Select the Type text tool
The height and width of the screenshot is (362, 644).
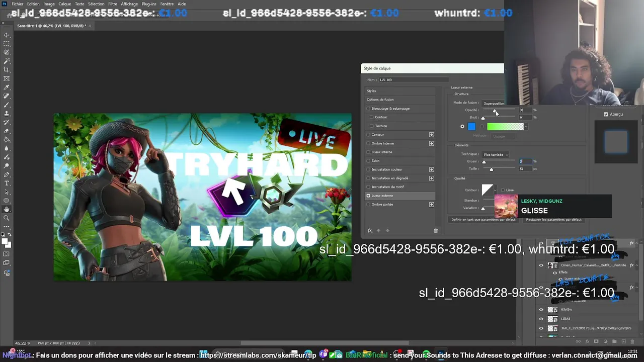[7, 183]
